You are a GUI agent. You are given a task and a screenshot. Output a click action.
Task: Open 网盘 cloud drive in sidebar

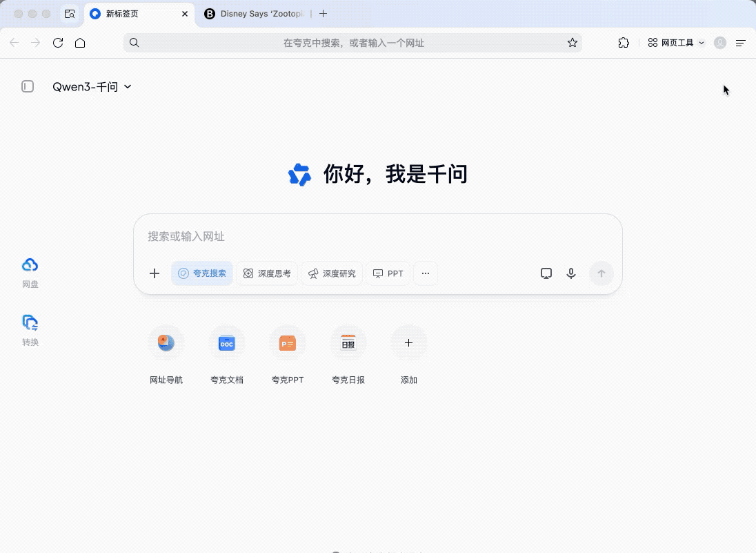pyautogui.click(x=30, y=272)
